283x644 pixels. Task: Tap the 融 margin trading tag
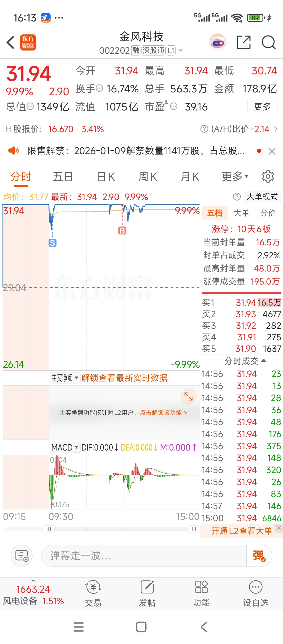pyautogui.click(x=136, y=50)
